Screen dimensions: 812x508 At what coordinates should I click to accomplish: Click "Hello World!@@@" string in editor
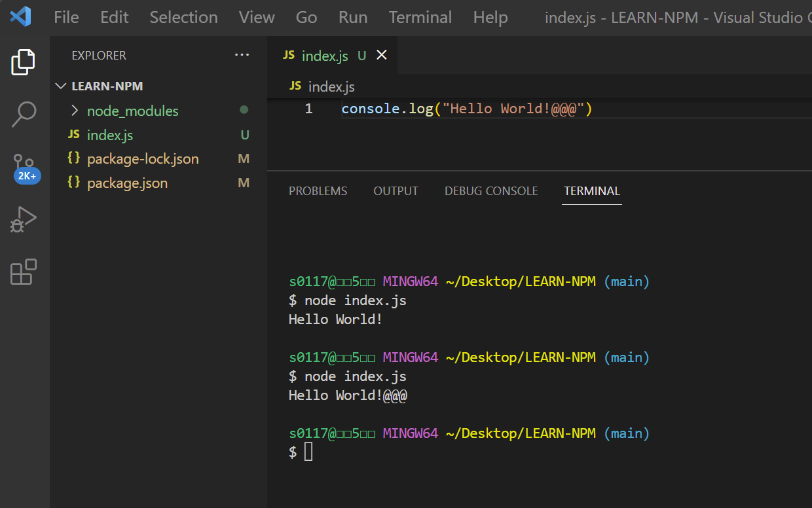coord(513,109)
